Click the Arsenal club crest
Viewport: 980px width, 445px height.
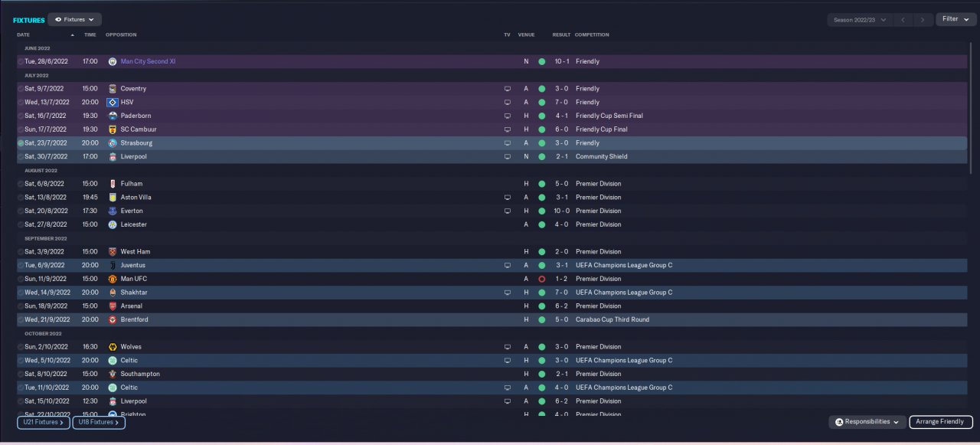113,306
